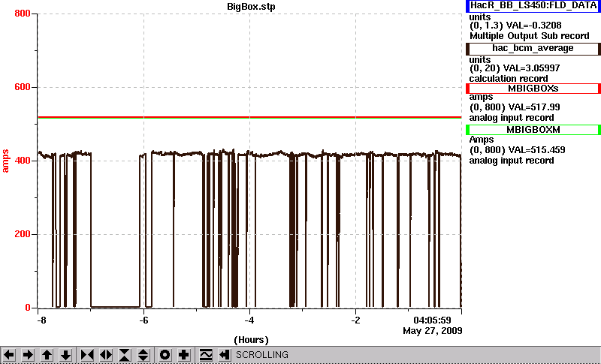
Task: Select the MBIGBOXs curve legend
Action: [x=533, y=89]
